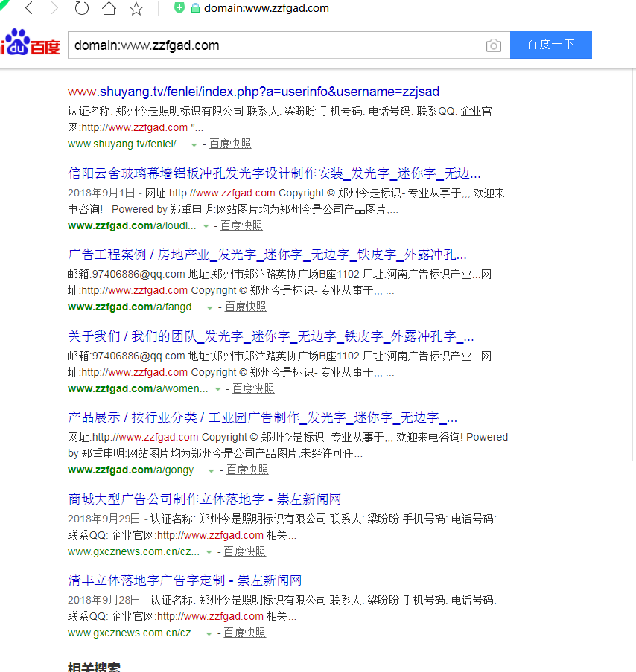The width and height of the screenshot is (636, 672).
Task: Open 百度快照 for the first result
Action: coord(229,144)
